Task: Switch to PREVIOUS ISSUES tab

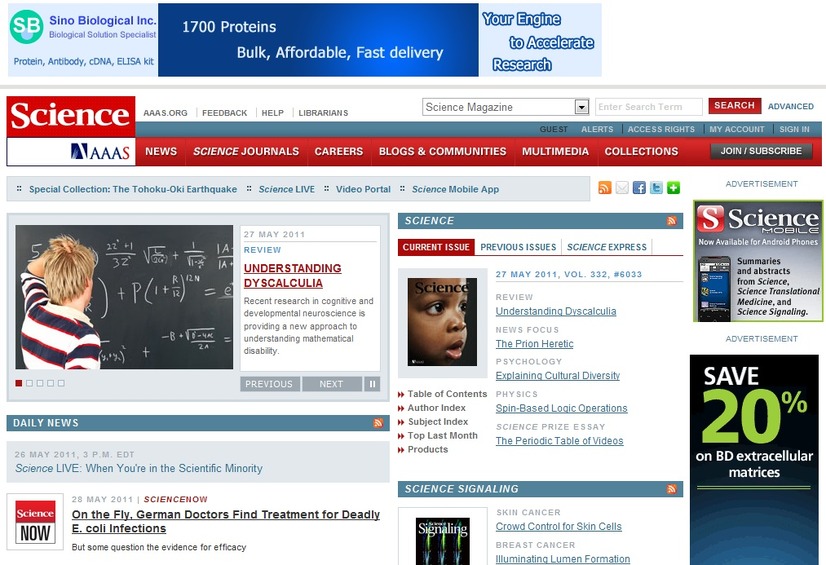Action: point(518,247)
